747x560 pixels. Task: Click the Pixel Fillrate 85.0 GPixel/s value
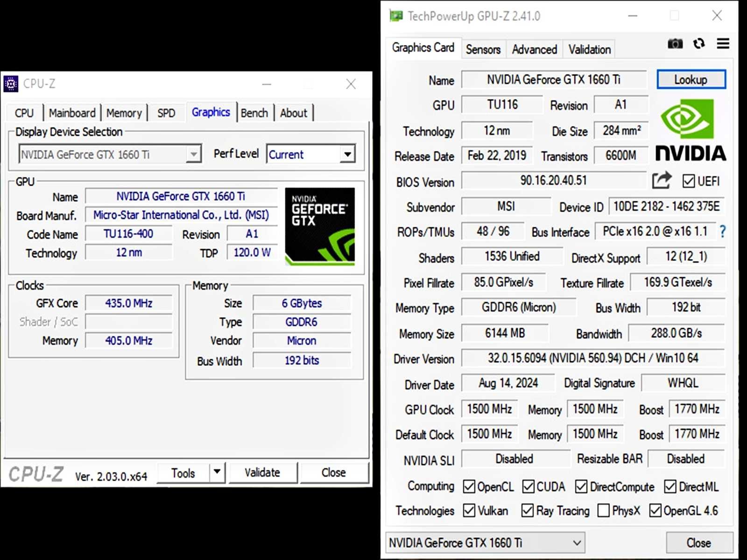pyautogui.click(x=504, y=282)
